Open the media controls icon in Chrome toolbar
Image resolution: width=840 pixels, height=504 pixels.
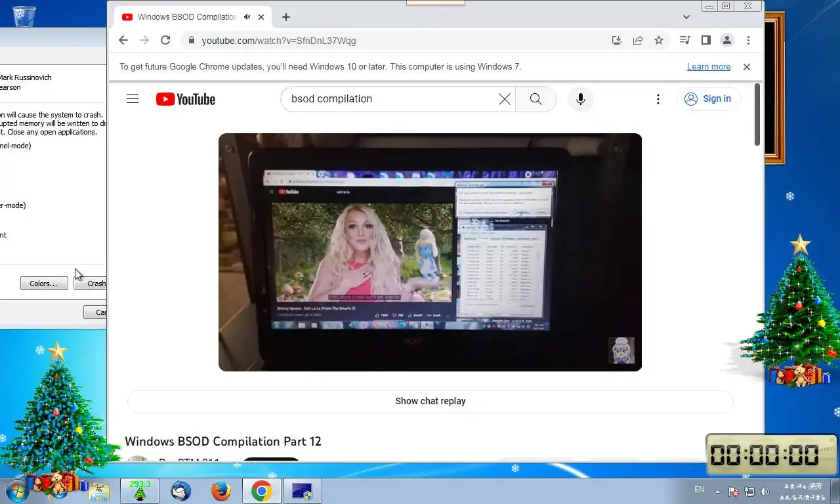(684, 40)
